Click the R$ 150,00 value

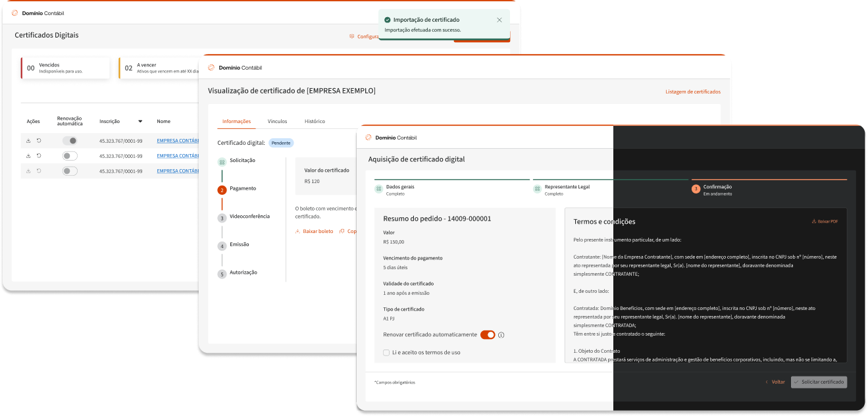click(x=395, y=242)
